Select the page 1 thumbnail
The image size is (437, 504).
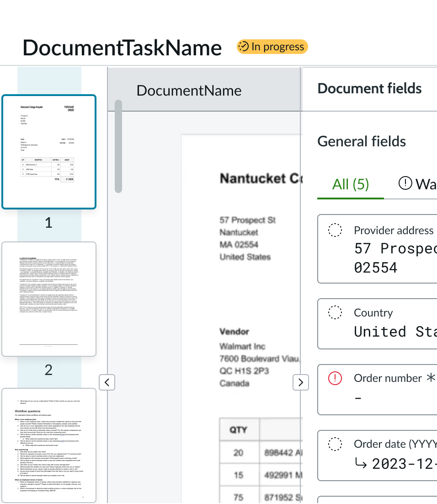tap(49, 152)
